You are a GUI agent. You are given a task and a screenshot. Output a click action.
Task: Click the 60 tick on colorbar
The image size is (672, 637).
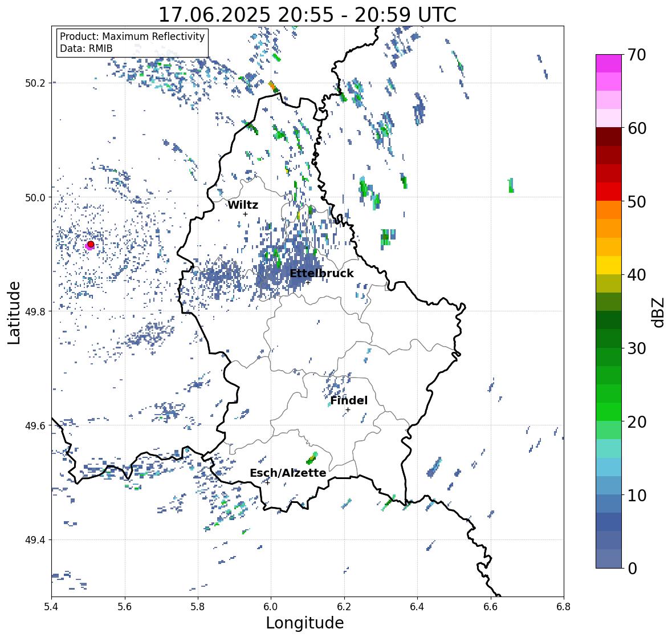point(637,128)
